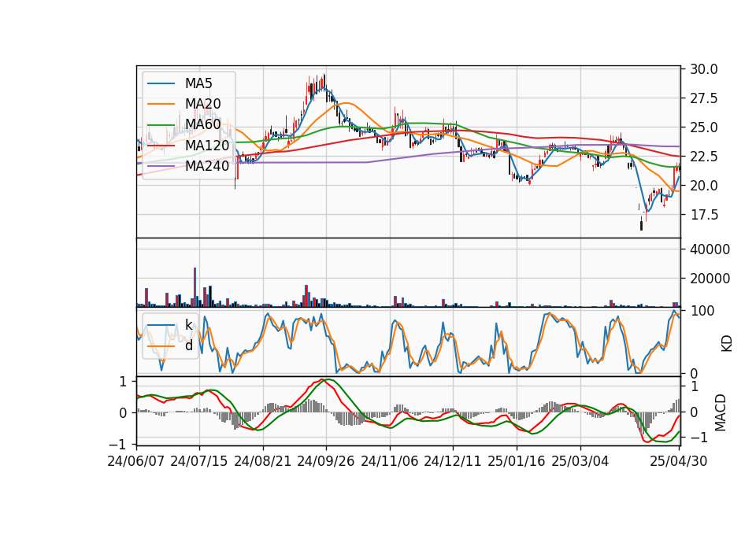Click the 30.0 price axis tick
Screen dimensions: 756x543
coord(703,69)
